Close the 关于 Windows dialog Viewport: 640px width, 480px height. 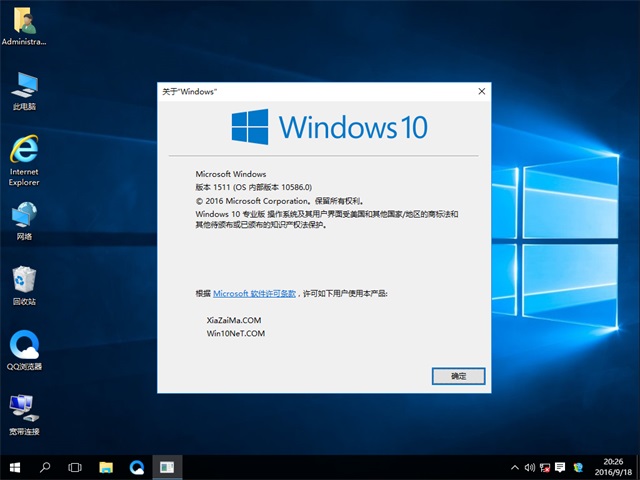pyautogui.click(x=481, y=91)
